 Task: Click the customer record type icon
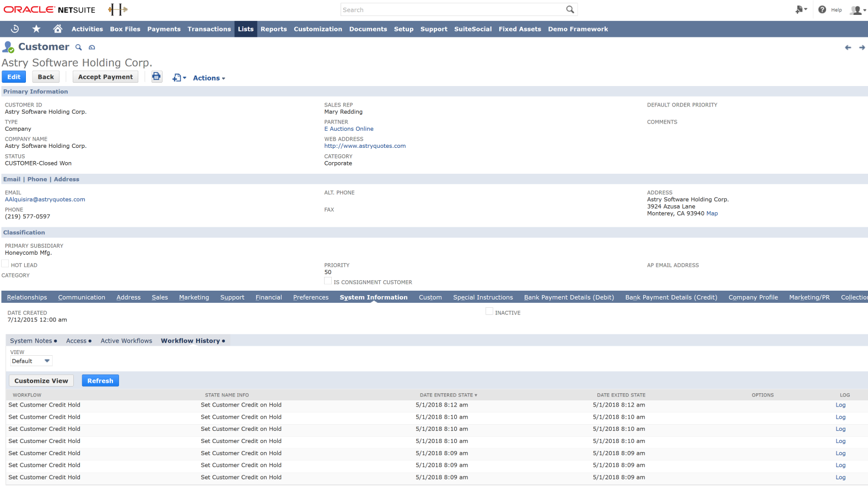pyautogui.click(x=8, y=47)
